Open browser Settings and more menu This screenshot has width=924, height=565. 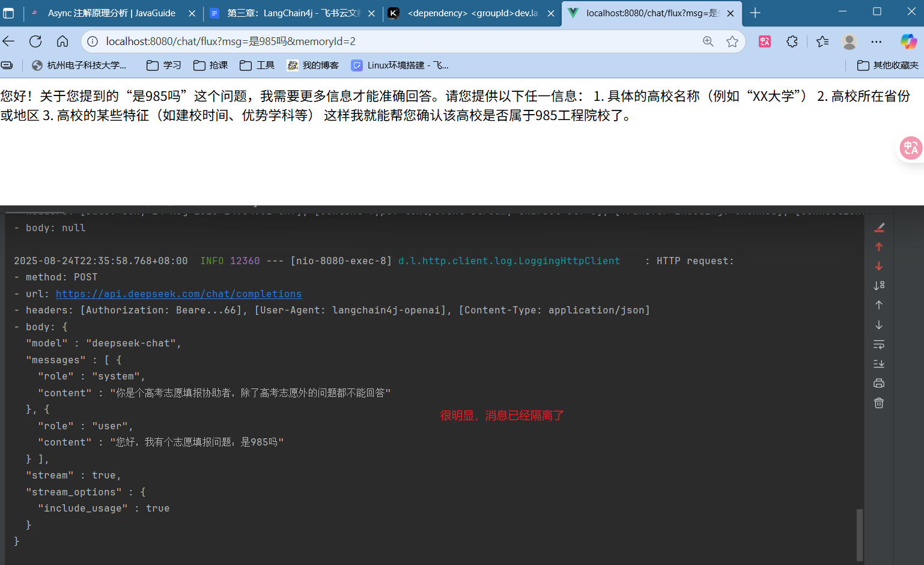(877, 41)
